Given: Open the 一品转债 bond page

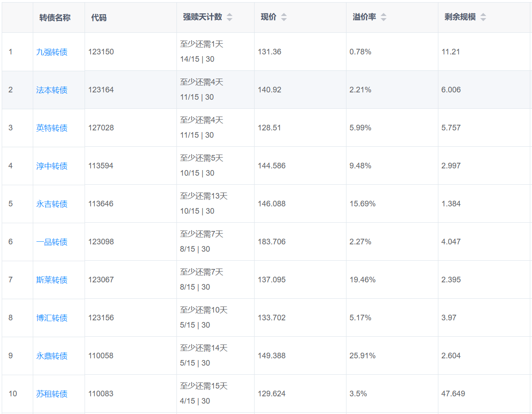Looking at the screenshot, I should [52, 242].
